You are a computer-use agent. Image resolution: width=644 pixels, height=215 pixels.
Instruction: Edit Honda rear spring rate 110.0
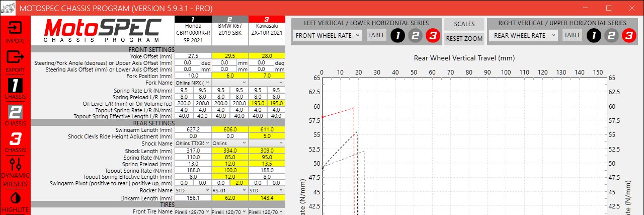click(x=193, y=157)
